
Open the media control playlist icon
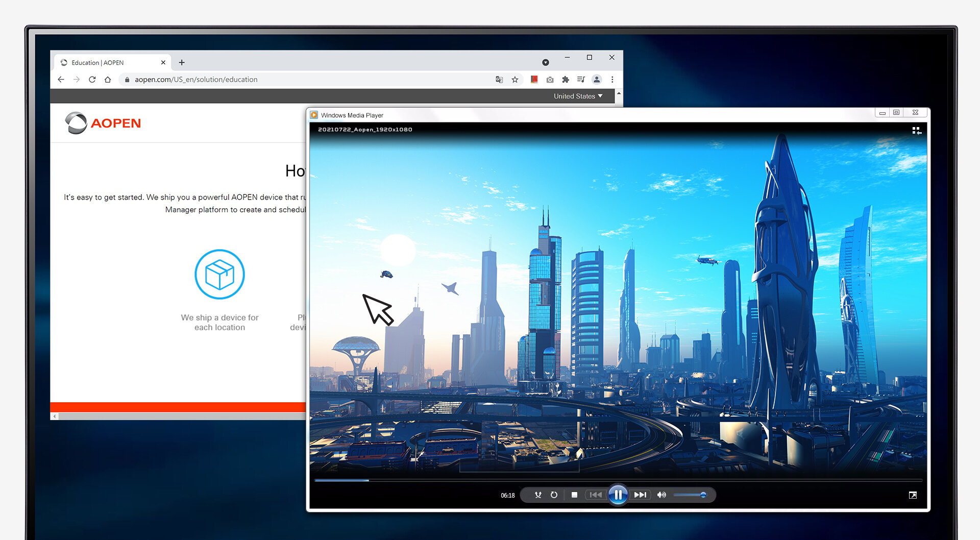581,80
